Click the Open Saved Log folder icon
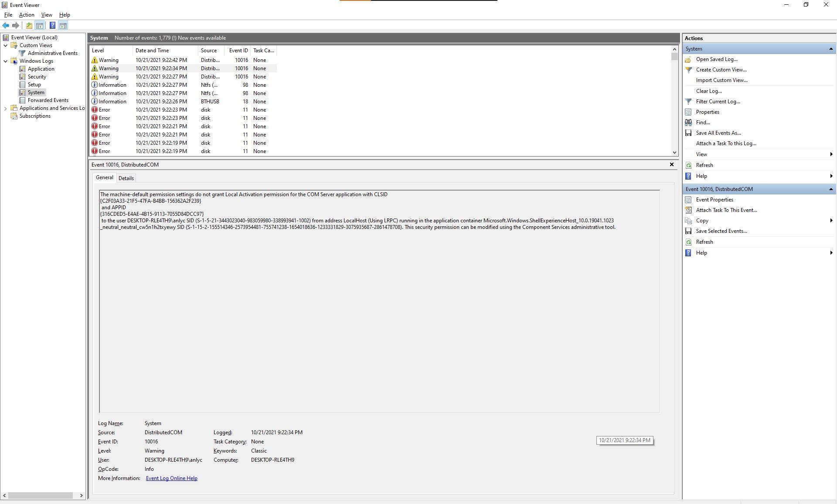This screenshot has width=837, height=504. tap(688, 60)
